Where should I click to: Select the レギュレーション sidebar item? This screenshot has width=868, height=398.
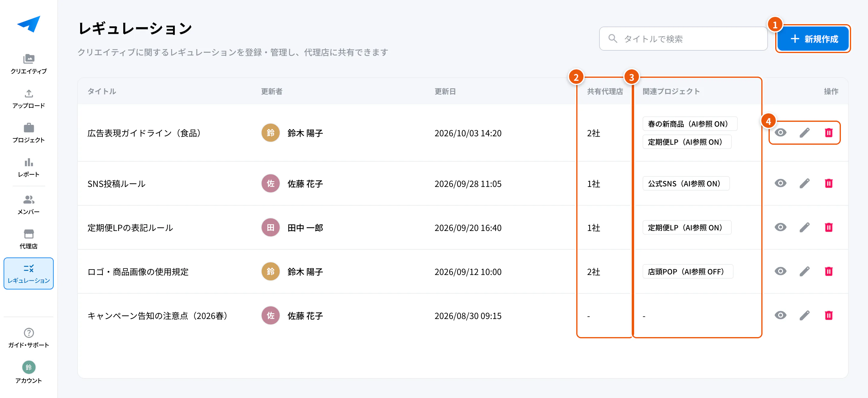point(29,273)
